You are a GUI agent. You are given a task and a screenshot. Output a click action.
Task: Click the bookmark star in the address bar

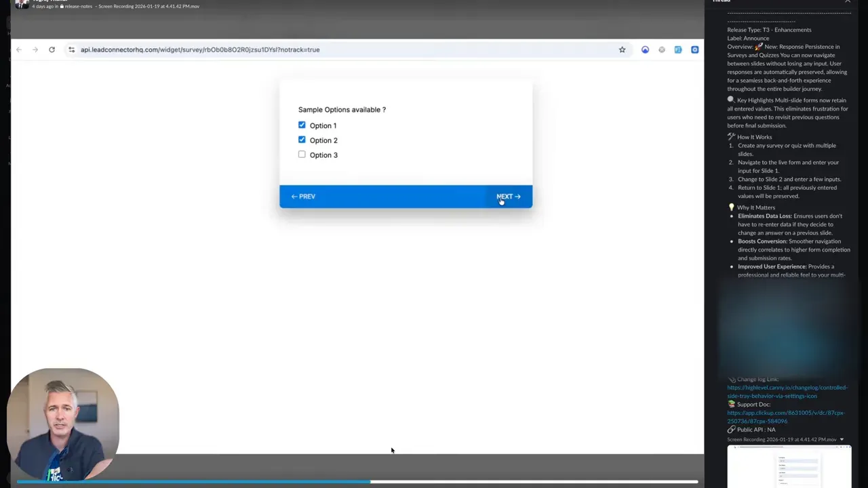pyautogui.click(x=622, y=49)
